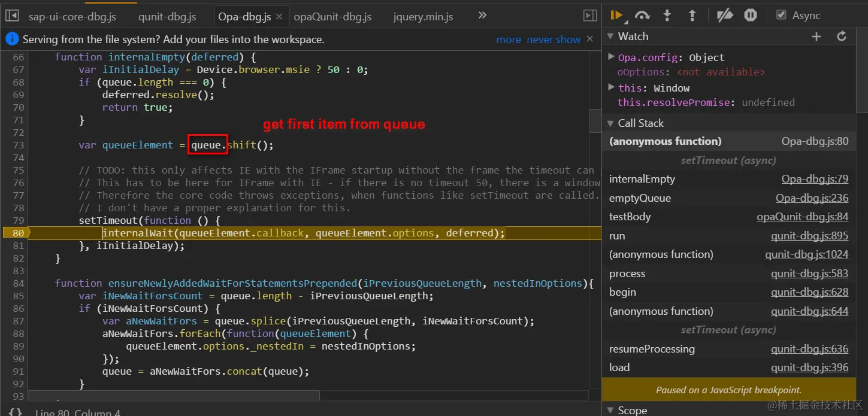Toggle pause on exceptions
868x416 pixels.
click(x=751, y=16)
